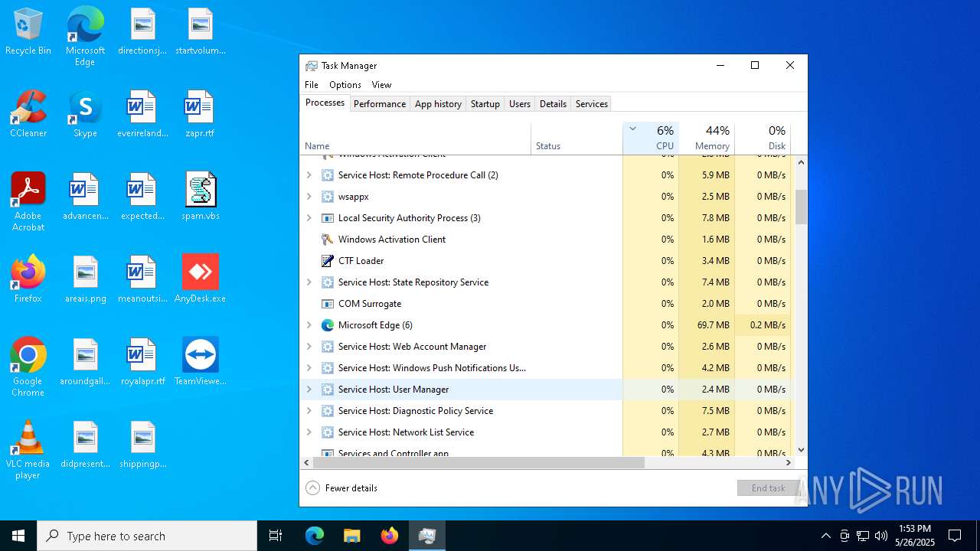The width and height of the screenshot is (980, 551).
Task: Expand Service Host: Windows Push Notifications row
Action: [309, 368]
